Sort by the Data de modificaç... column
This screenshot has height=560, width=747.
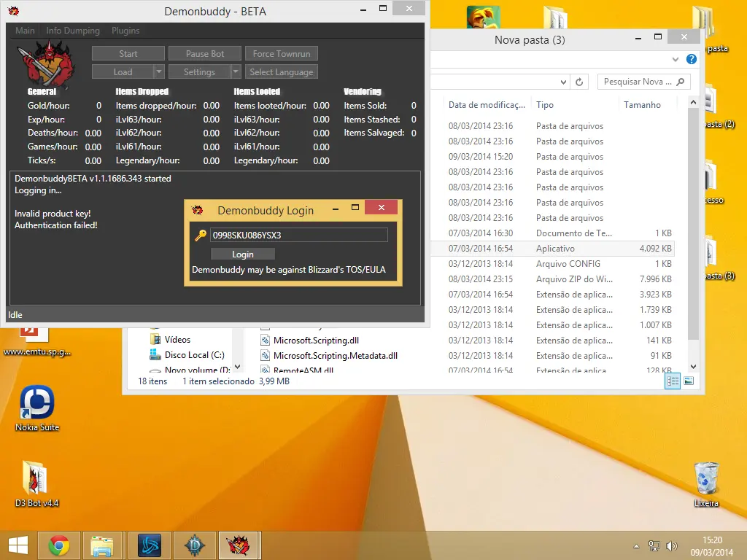[x=487, y=105]
